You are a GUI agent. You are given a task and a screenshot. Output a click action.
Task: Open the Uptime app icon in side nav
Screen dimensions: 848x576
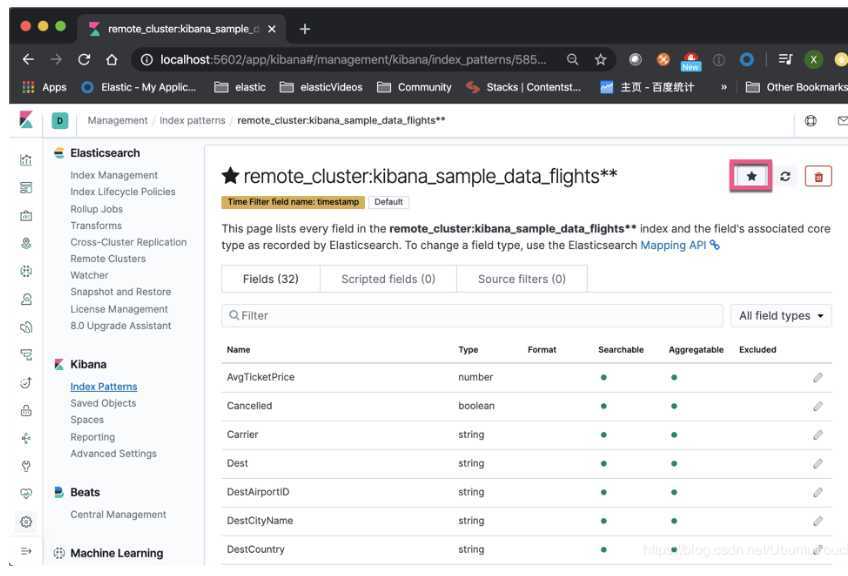26,383
